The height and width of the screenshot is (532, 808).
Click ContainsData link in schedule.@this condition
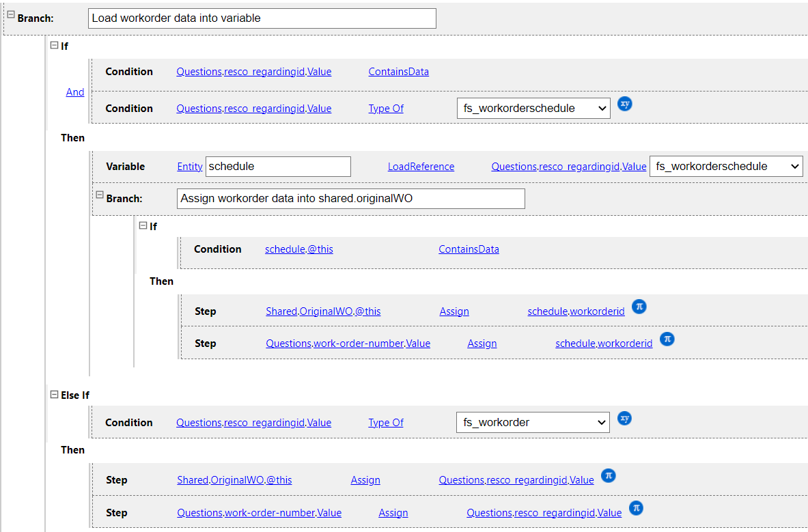pyautogui.click(x=469, y=249)
